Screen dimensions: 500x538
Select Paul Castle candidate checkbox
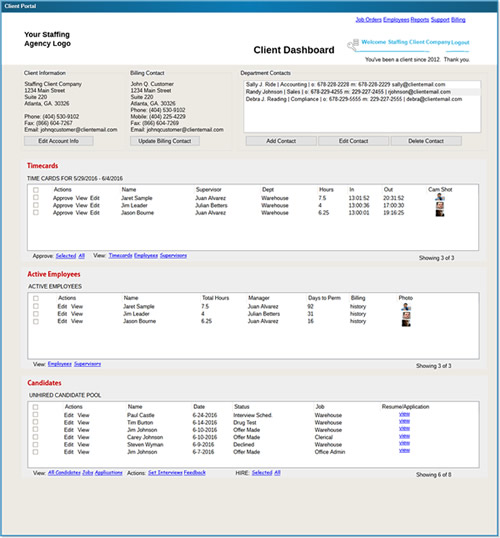(x=35, y=414)
